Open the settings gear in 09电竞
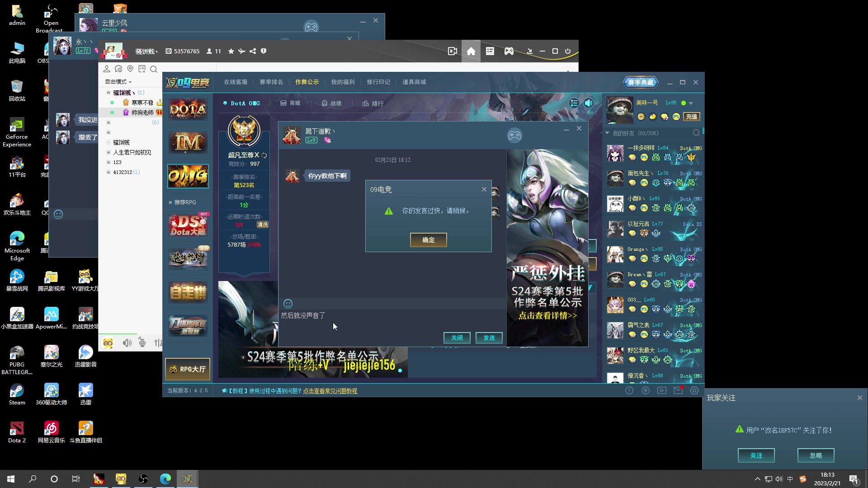 coord(694,390)
